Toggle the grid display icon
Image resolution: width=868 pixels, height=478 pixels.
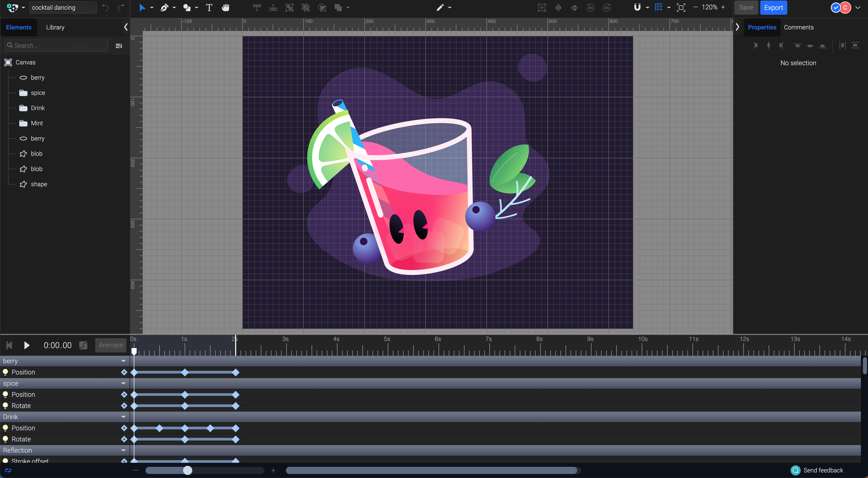point(658,7)
